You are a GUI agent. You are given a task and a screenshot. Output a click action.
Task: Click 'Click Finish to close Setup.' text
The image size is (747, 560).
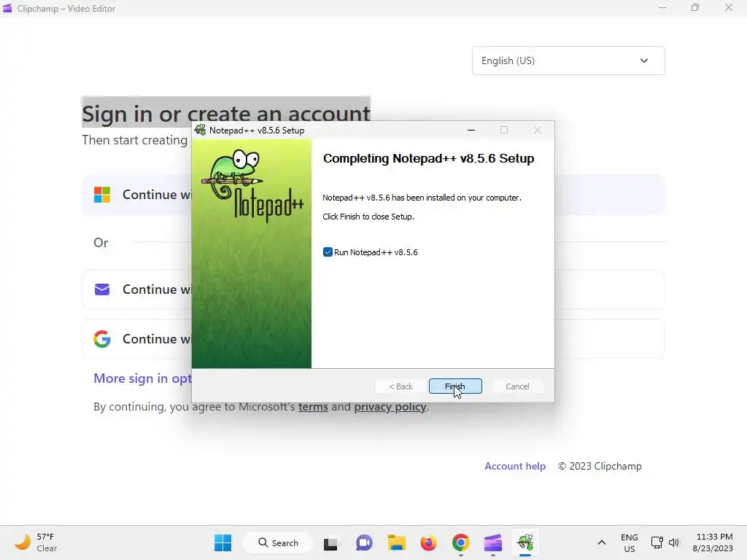coord(368,217)
